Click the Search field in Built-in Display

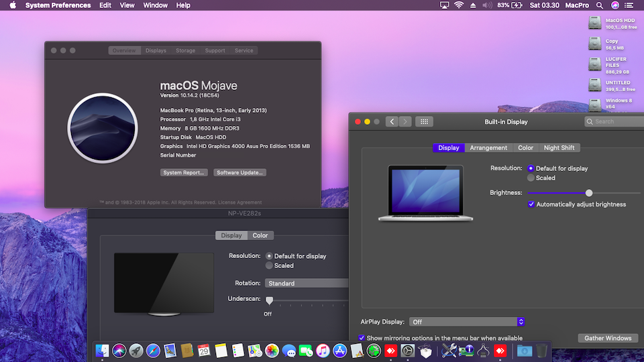tap(614, 121)
